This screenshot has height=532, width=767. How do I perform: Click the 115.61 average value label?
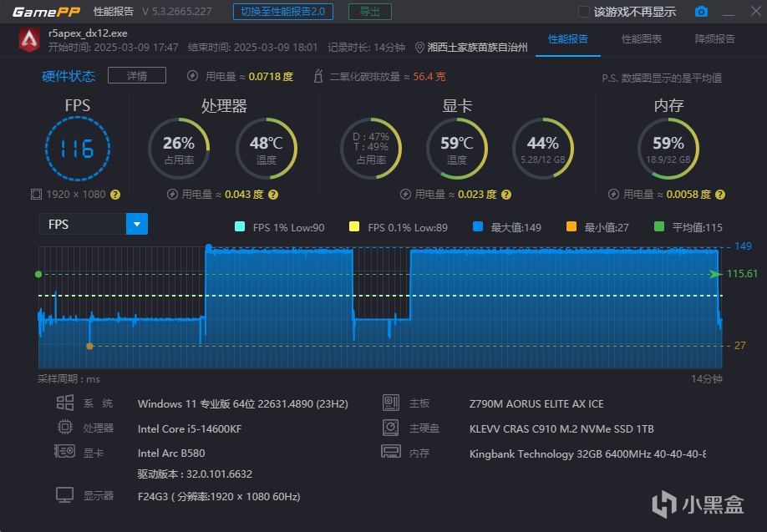click(x=742, y=274)
